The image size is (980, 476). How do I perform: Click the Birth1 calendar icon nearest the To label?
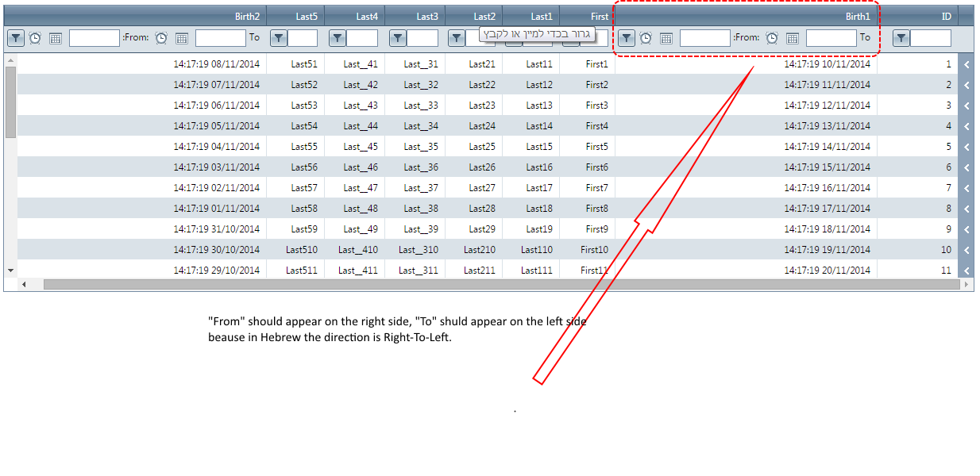point(793,37)
